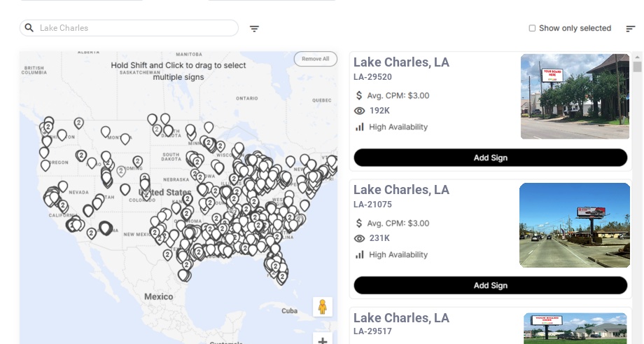This screenshot has width=644, height=344.
Task: Click the availability bars icon on LA-21075
Action: 360,254
